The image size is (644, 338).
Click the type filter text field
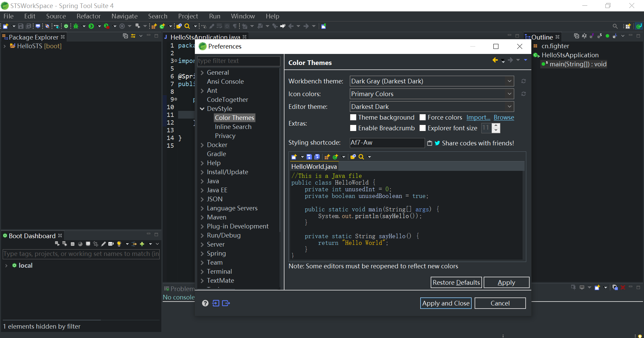[x=238, y=61]
